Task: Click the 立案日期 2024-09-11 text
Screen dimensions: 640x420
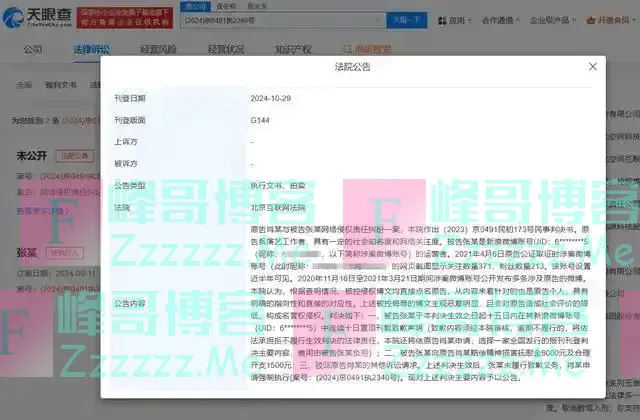Action: pyautogui.click(x=56, y=273)
